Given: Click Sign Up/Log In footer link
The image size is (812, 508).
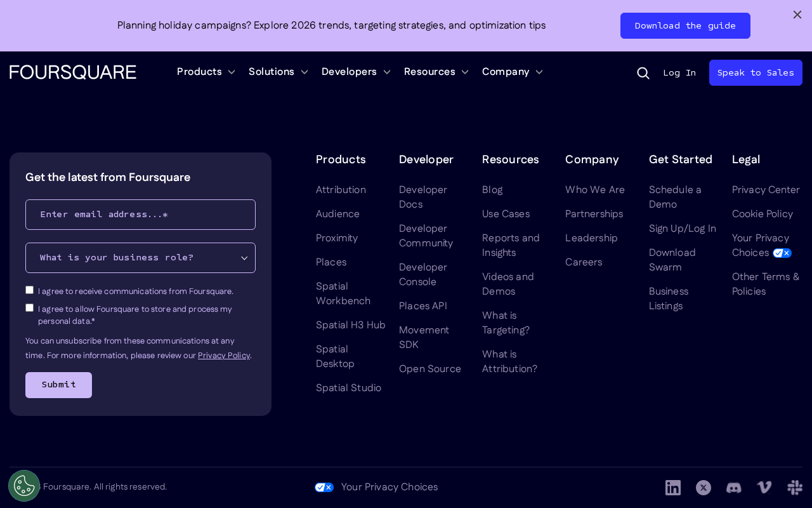Looking at the screenshot, I should click(x=683, y=229).
